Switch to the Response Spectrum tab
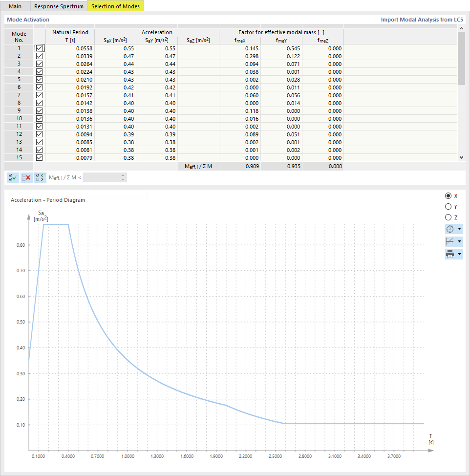Image resolution: width=470 pixels, height=476 pixels. tap(58, 6)
